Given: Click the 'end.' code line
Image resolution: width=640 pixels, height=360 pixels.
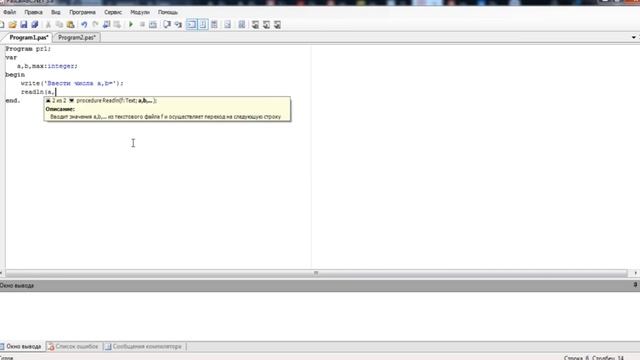Looking at the screenshot, I should [13, 100].
